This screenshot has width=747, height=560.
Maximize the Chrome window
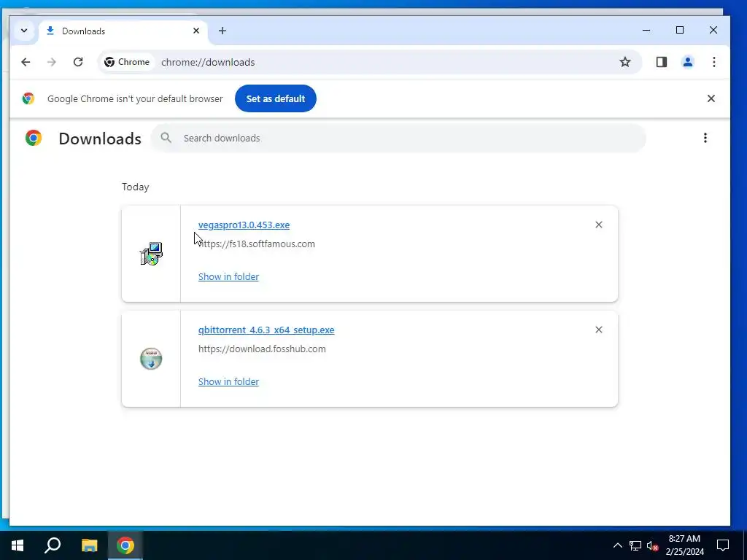[x=680, y=30]
